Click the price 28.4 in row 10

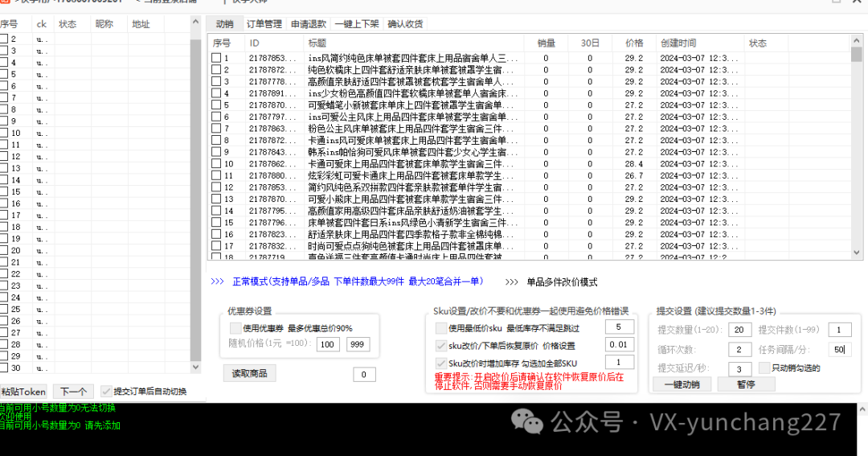point(634,163)
